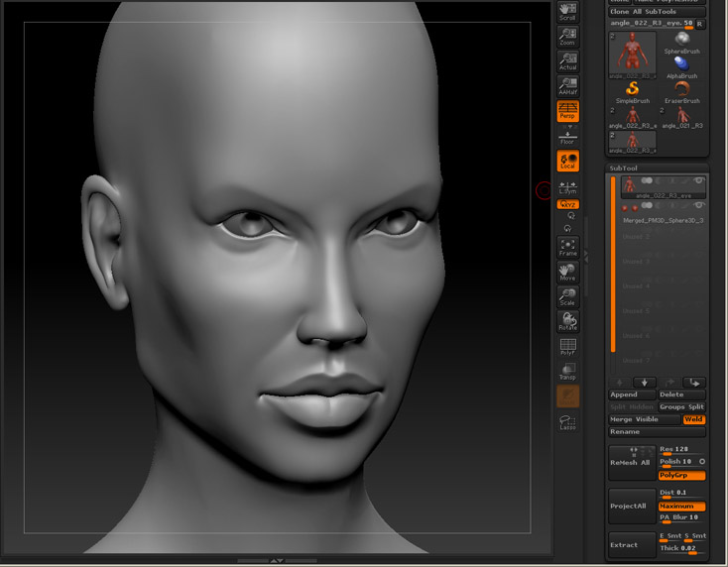
Task: Click the divider collapse arrows beside Frame
Action: pyautogui.click(x=586, y=257)
